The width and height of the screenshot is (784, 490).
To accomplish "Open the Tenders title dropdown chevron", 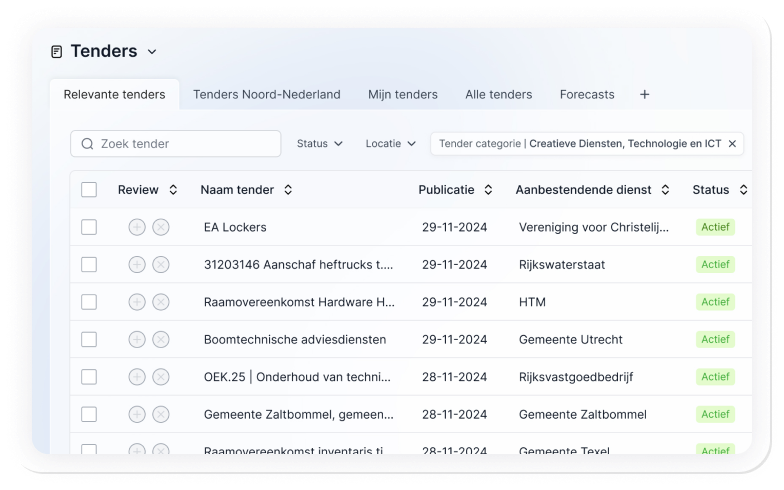I will (x=152, y=52).
